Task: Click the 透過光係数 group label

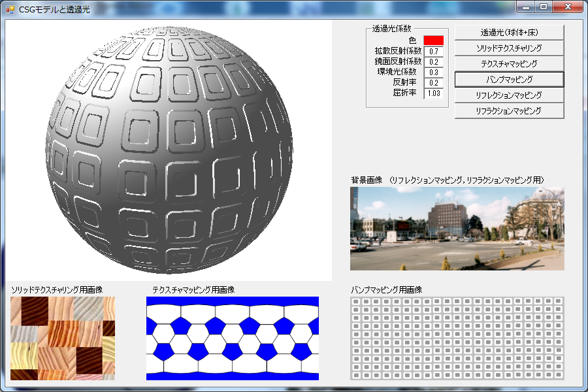Action: (391, 29)
